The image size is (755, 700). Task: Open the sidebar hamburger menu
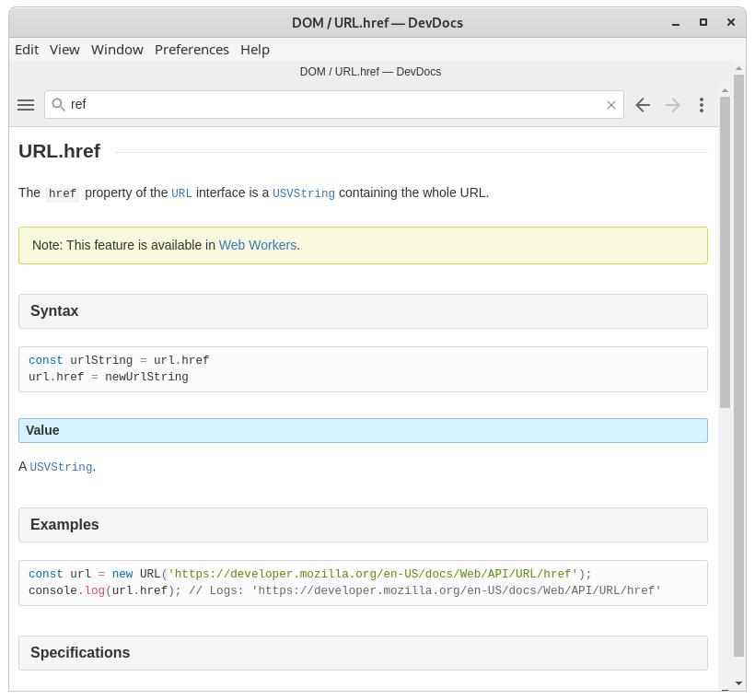26,104
